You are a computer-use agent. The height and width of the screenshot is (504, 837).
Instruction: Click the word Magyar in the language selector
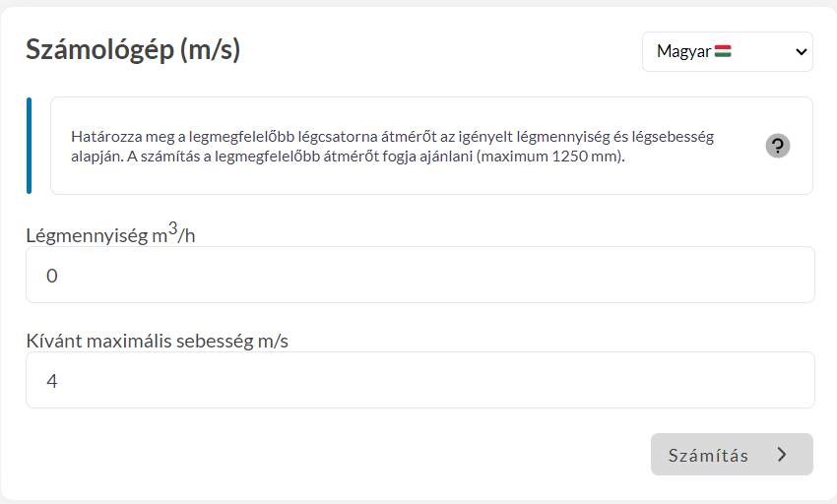pos(683,52)
